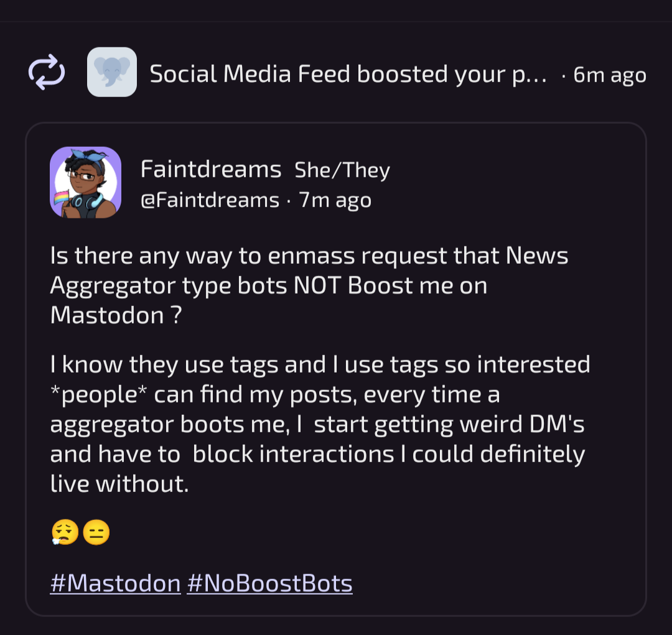Click the weary sighing face emoji

click(x=65, y=532)
